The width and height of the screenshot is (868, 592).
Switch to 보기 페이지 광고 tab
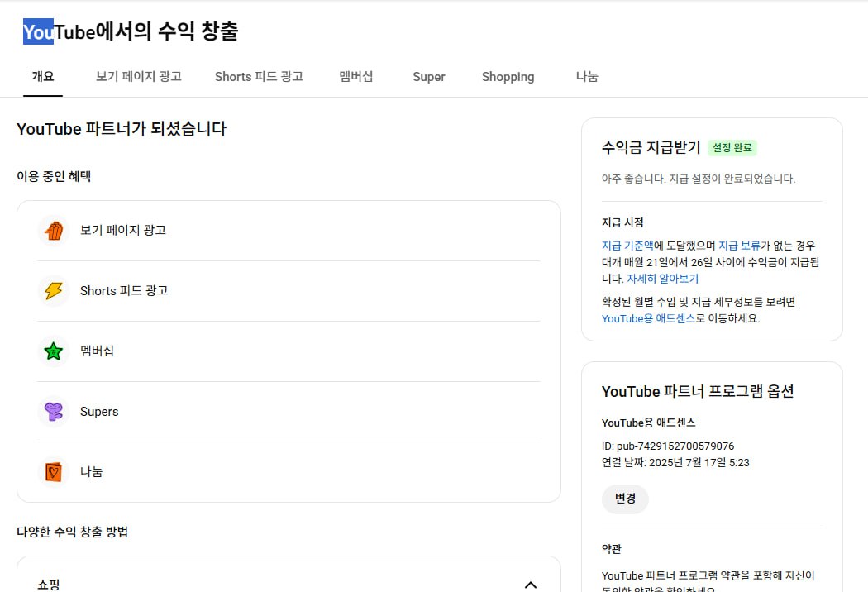pos(139,77)
